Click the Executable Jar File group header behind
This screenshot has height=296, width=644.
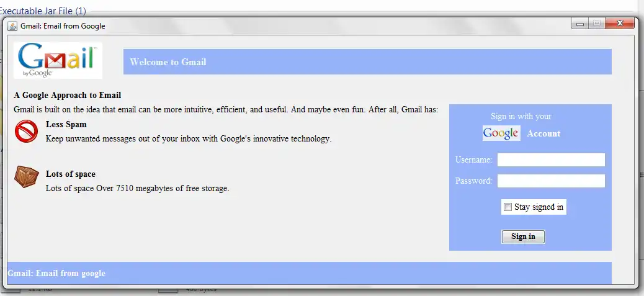(43, 11)
